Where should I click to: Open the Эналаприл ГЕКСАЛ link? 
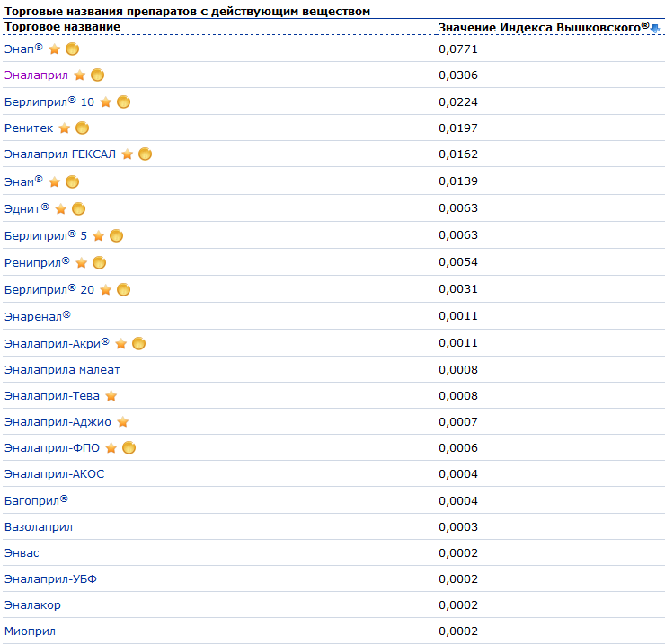(60, 154)
